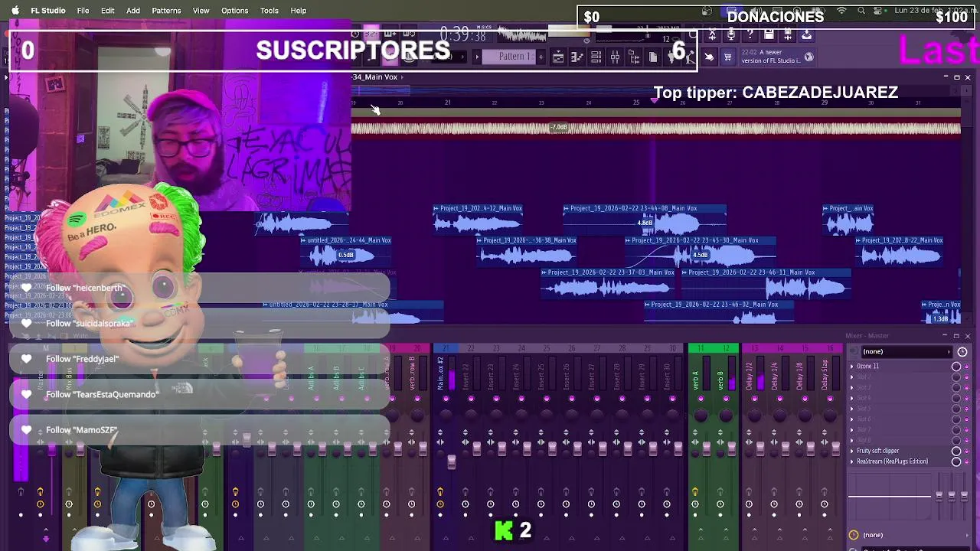
Task: Open the Slot 5 options arrow
Action: [x=851, y=409]
